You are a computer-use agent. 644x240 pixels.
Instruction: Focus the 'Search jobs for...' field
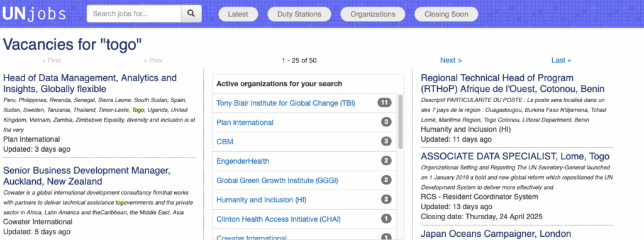[x=134, y=14]
